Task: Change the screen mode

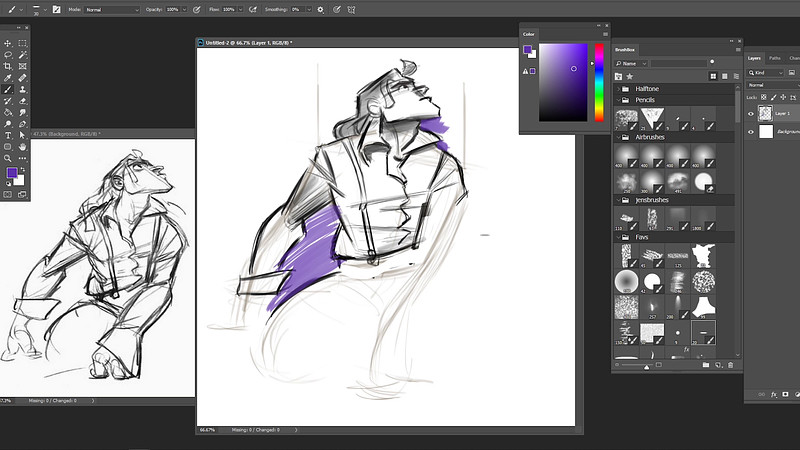Action: pos(22,194)
